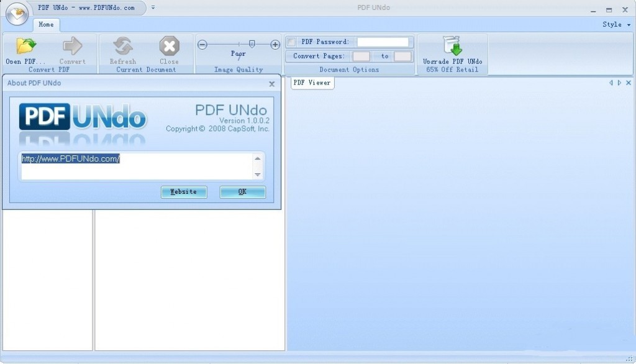Decrease image quality with minus button
Image resolution: width=636 pixels, height=364 pixels.
(x=202, y=45)
